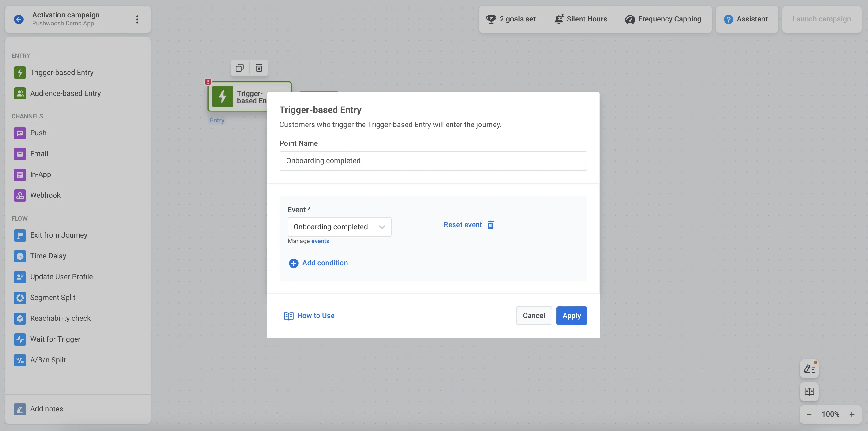Image resolution: width=868 pixels, height=431 pixels.
Task: Click the trash icon above the entry node
Action: pos(259,68)
